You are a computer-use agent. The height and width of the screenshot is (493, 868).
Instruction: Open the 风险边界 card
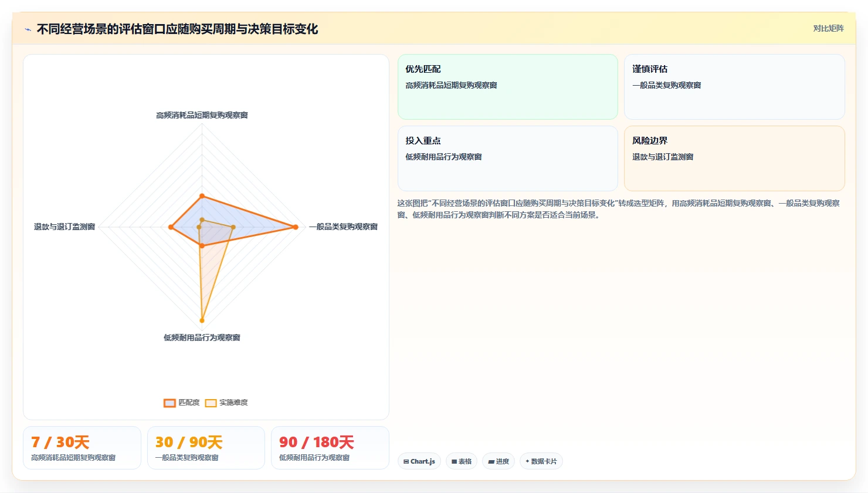(x=734, y=158)
